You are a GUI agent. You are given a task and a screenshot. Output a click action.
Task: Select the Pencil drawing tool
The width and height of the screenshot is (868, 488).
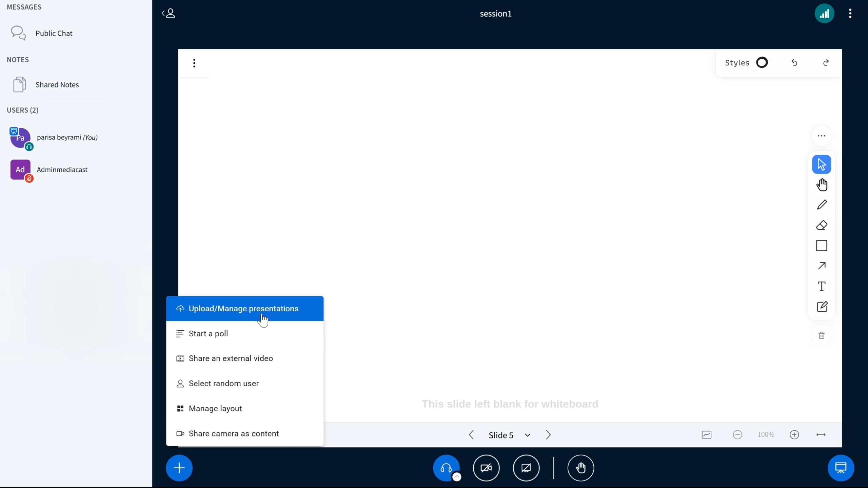coord(822,205)
